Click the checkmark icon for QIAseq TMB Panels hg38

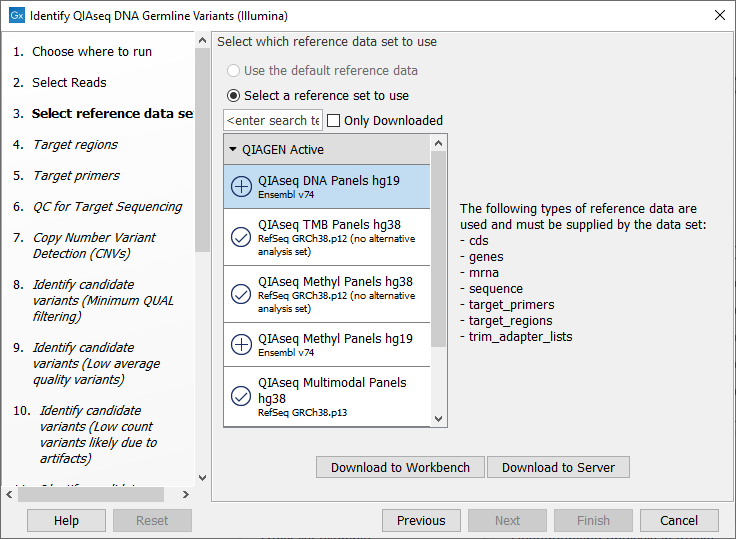pos(241,237)
